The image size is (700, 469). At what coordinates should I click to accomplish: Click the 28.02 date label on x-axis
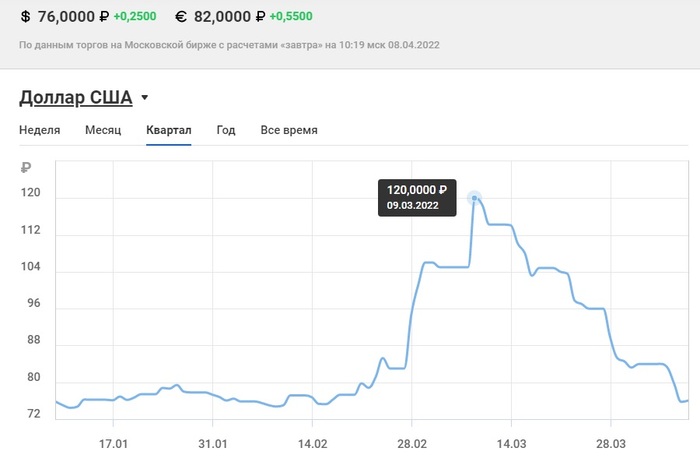coord(412,443)
